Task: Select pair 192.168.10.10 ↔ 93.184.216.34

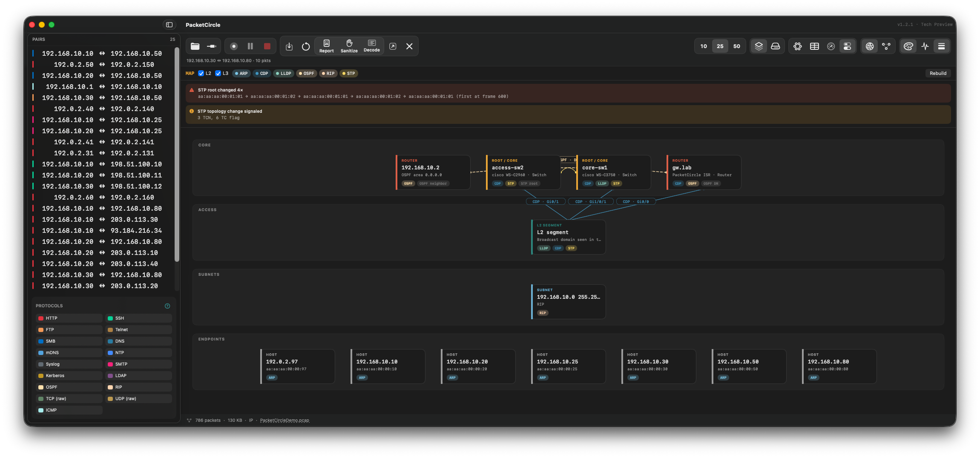Action: 102,231
